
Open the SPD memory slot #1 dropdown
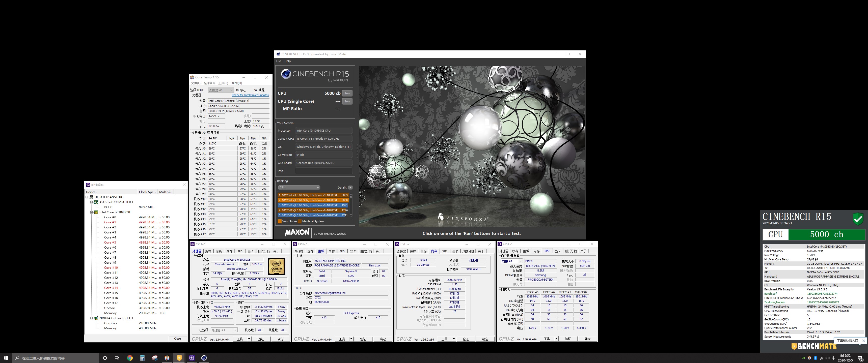[511, 261]
